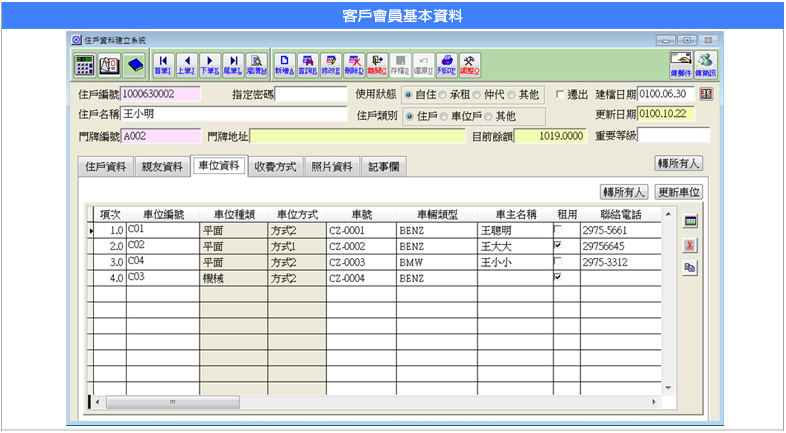The width and height of the screenshot is (786, 433).
Task: Click the red scissors icon beside the grid
Action: [690, 244]
